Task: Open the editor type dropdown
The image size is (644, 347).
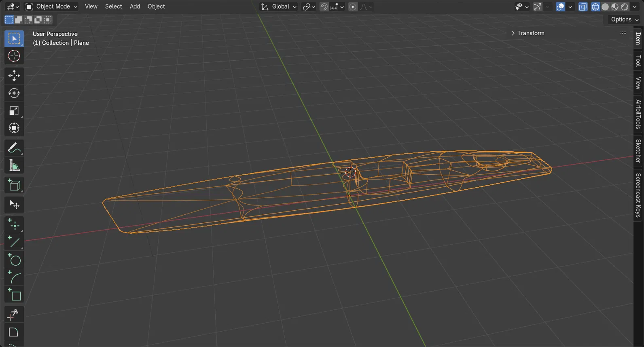Action: pyautogui.click(x=13, y=6)
